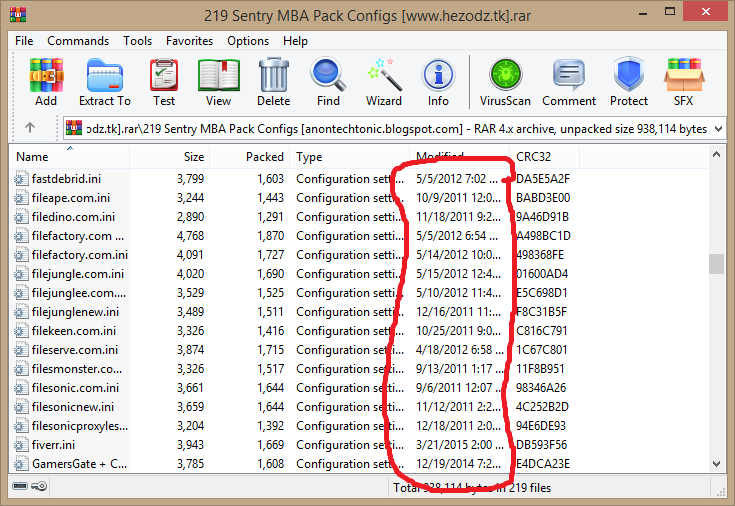Select filejunglenew.ini file
The height and width of the screenshot is (506, 735).
tap(75, 312)
